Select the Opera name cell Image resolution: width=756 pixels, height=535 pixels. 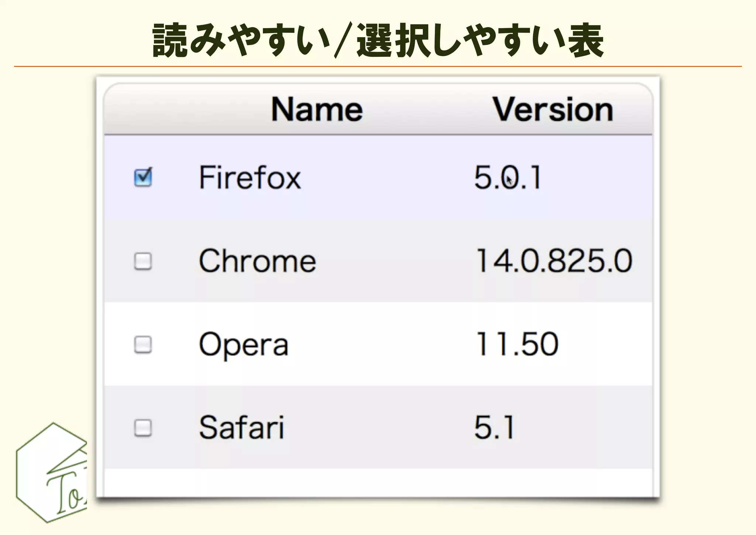244,345
